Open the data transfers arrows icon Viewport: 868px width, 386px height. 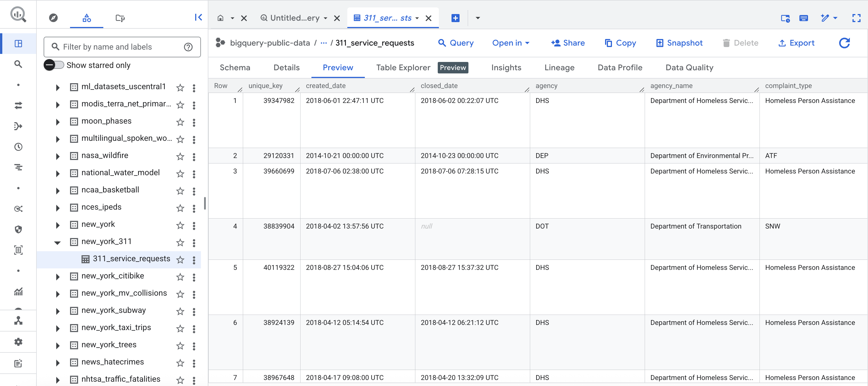(18, 105)
